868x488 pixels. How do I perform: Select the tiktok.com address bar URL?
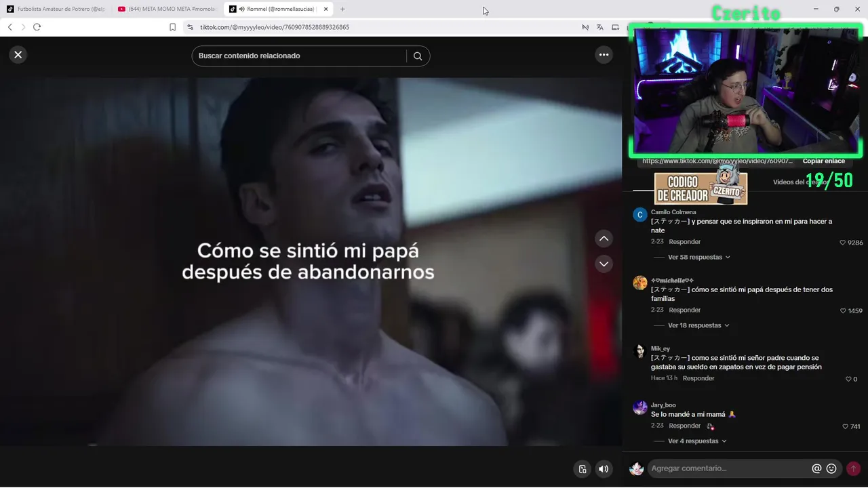(275, 27)
